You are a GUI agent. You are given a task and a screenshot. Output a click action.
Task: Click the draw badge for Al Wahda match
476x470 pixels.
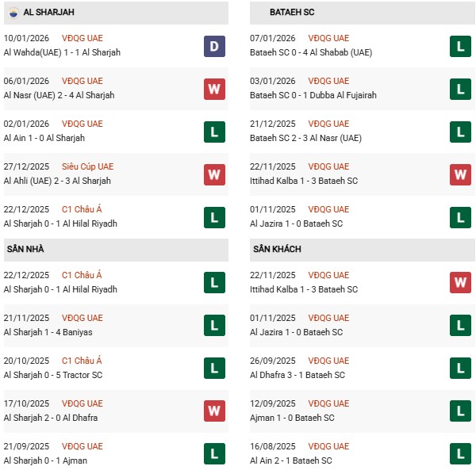click(x=214, y=46)
